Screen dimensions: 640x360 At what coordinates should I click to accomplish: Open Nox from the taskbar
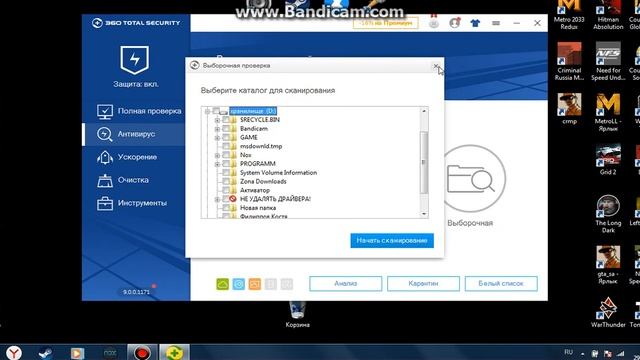[x=109, y=353]
